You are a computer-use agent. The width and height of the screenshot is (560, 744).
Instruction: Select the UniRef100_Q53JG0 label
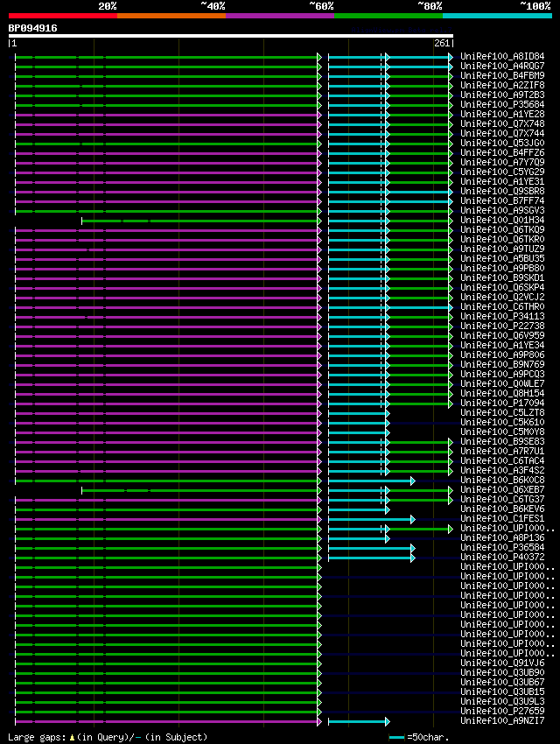click(x=502, y=143)
